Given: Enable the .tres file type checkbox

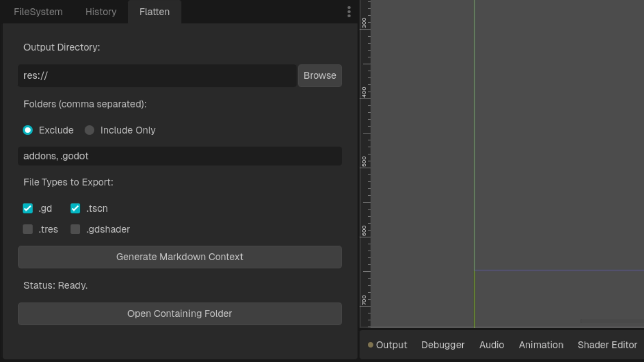Looking at the screenshot, I should coord(28,229).
